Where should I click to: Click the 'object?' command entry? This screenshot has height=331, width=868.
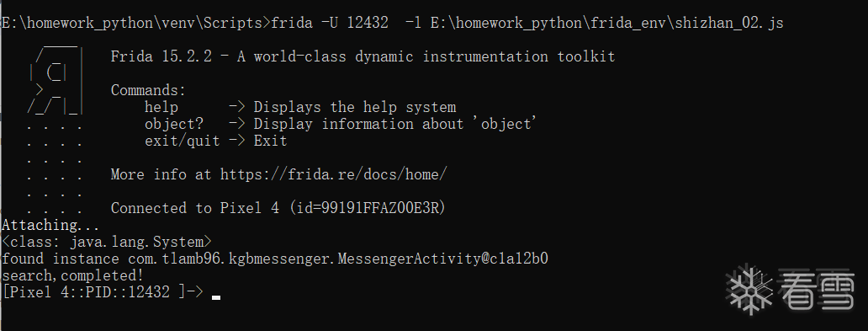point(174,124)
